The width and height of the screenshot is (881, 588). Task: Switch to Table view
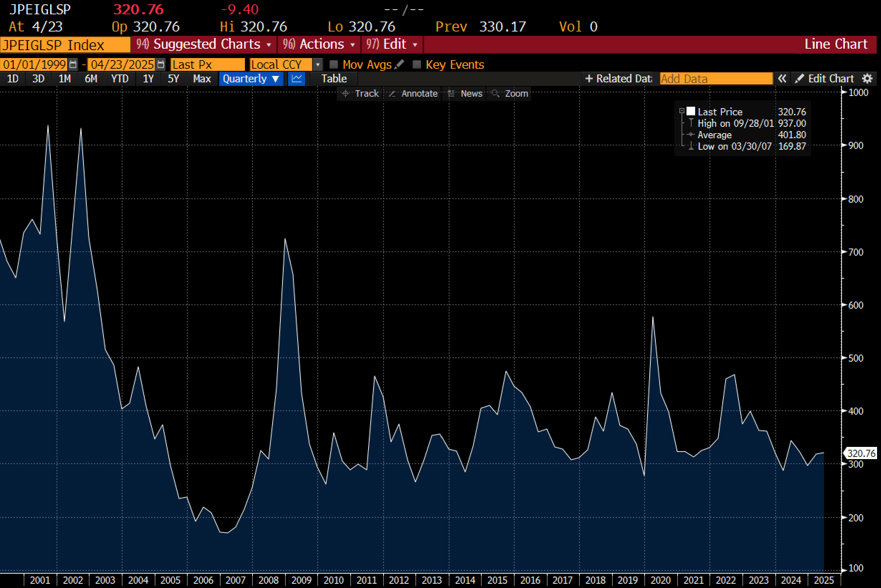coord(334,79)
